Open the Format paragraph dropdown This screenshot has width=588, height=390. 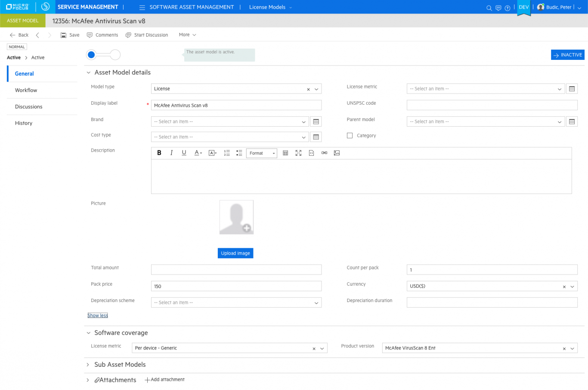tap(262, 153)
